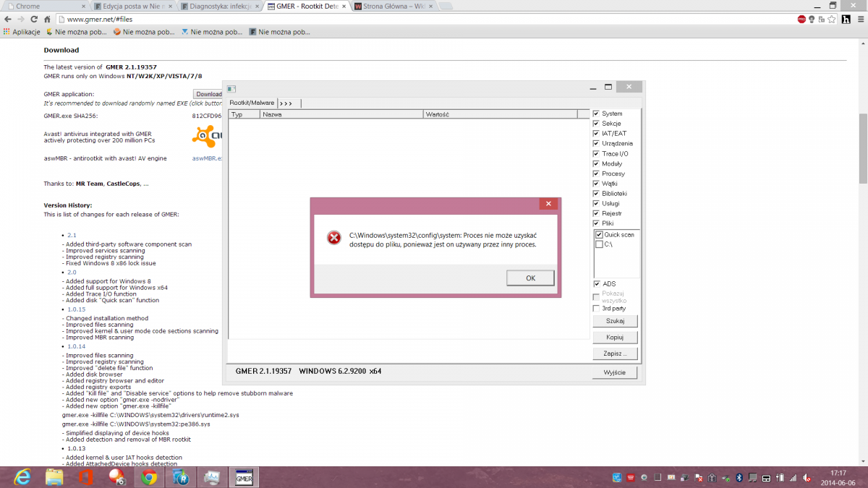The height and width of the screenshot is (488, 868).
Task: Open the Chrome hamburger menu
Action: point(859,20)
